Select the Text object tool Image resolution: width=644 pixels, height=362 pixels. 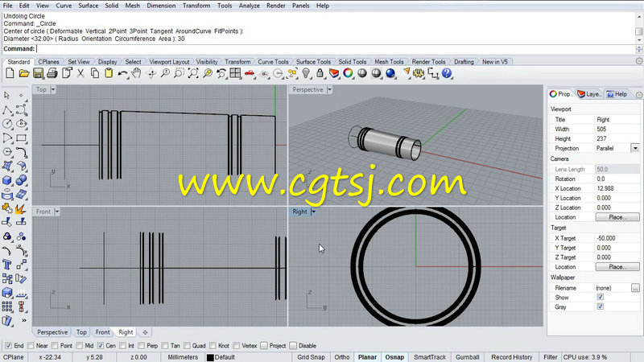[x=7, y=265]
